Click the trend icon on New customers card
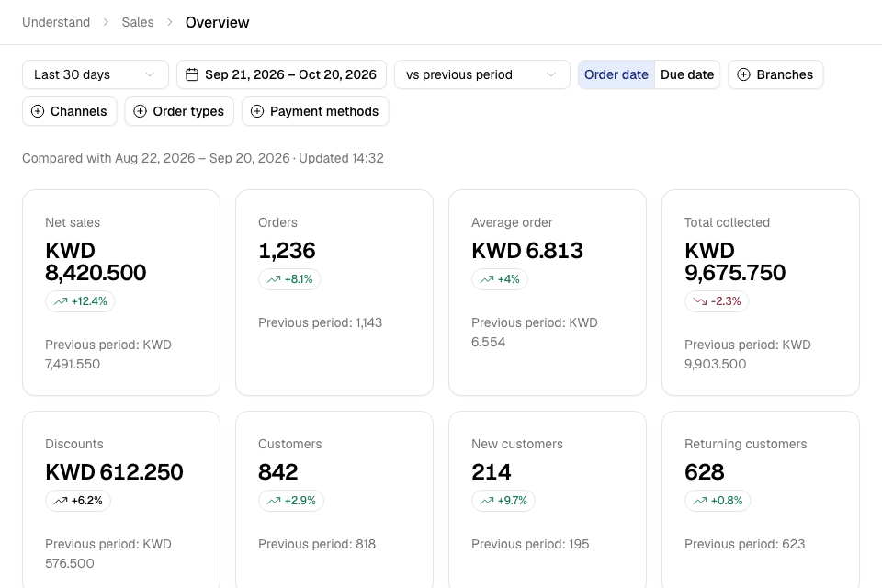The image size is (882, 588). (487, 501)
